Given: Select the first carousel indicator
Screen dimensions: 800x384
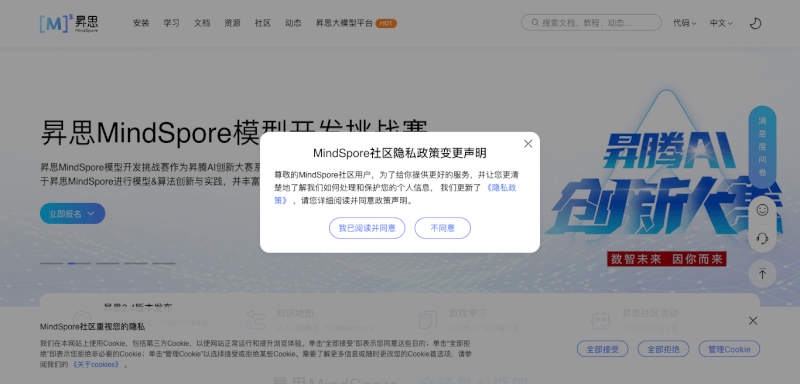Looking at the screenshot, I should tap(51, 264).
